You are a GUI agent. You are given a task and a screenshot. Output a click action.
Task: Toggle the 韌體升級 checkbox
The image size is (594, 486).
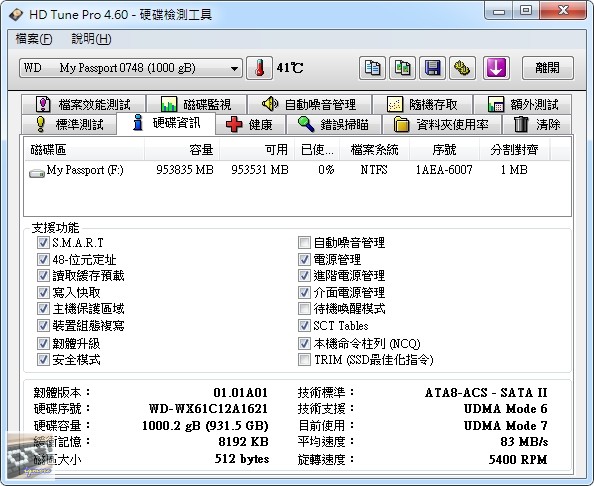click(x=43, y=343)
